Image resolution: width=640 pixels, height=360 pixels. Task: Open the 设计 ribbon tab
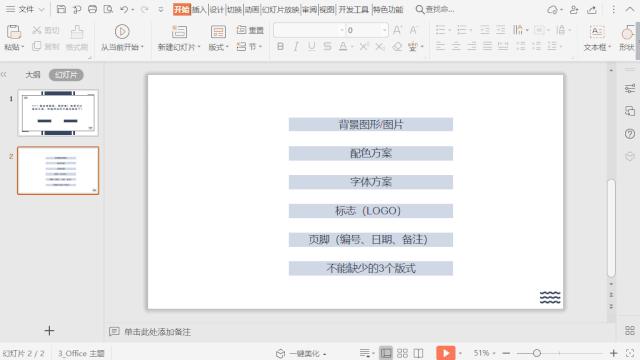pyautogui.click(x=217, y=9)
